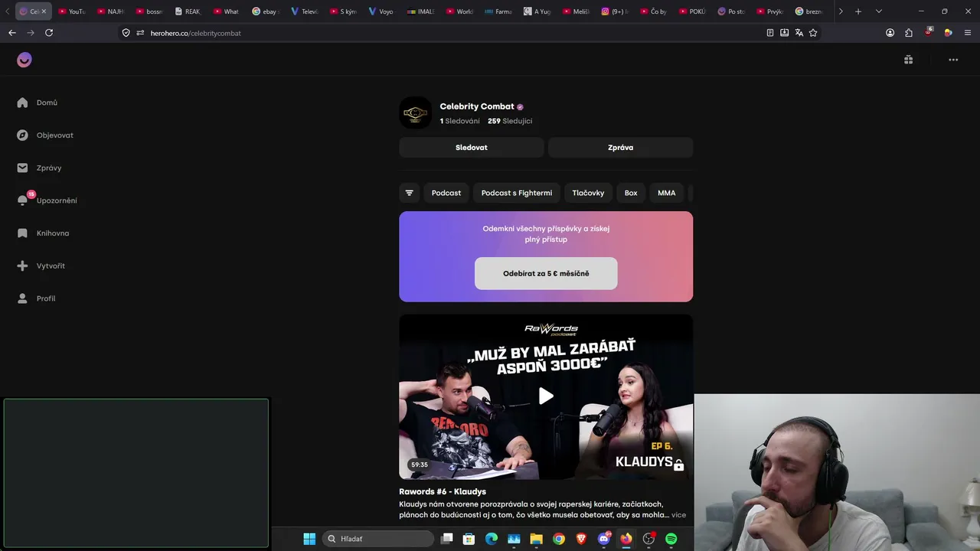Play the Rawords Klaudys video
Viewport: 980px width, 551px height.
[546, 396]
